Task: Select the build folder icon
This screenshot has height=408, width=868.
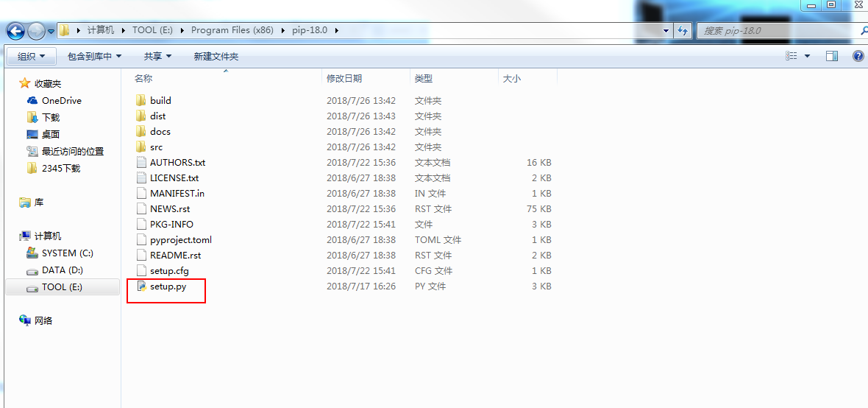Action: tap(141, 100)
